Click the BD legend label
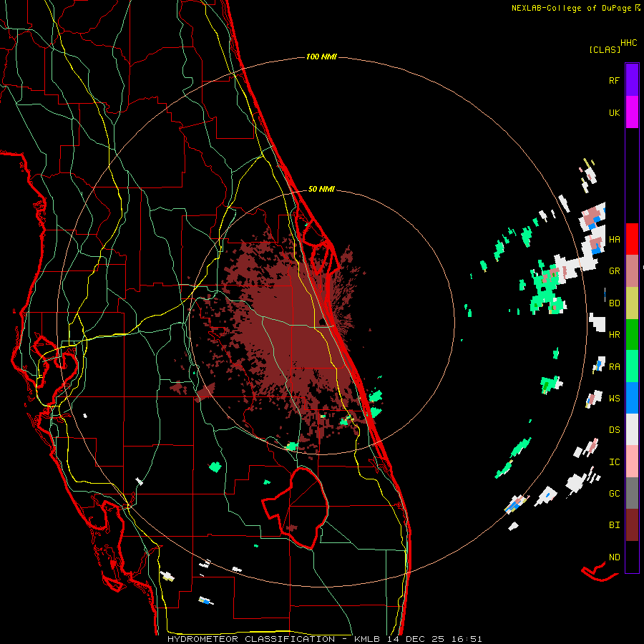644x644 pixels. click(x=614, y=303)
